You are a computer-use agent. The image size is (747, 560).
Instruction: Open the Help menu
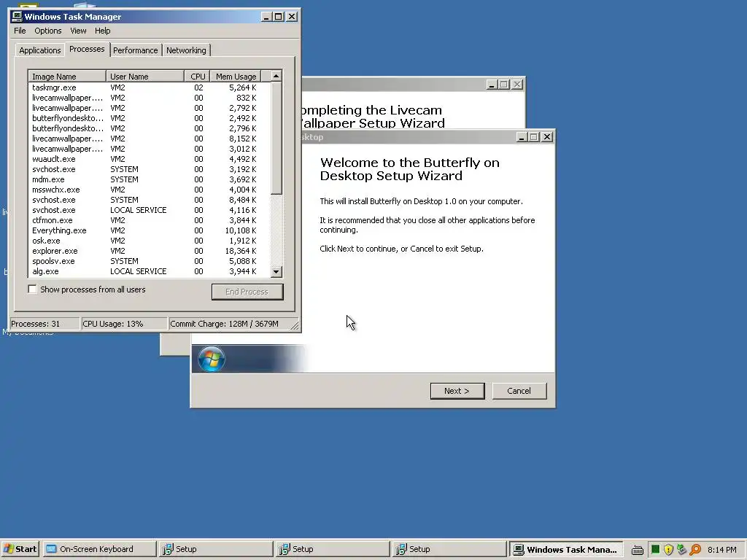tap(102, 31)
